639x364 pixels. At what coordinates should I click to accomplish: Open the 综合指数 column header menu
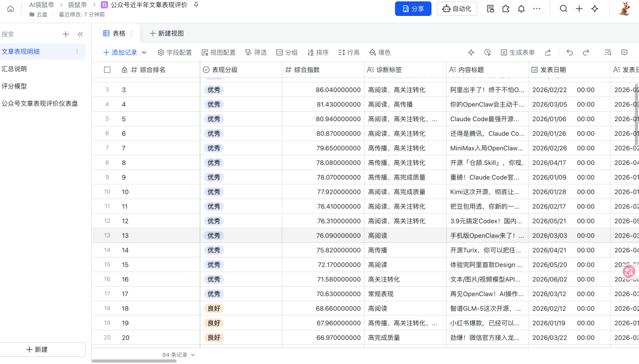click(323, 70)
